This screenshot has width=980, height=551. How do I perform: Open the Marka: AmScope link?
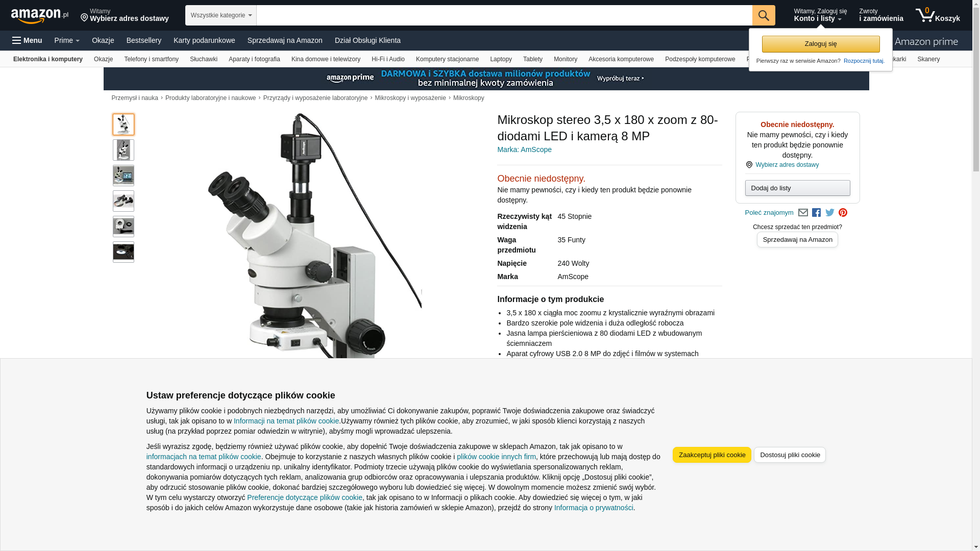pyautogui.click(x=524, y=149)
